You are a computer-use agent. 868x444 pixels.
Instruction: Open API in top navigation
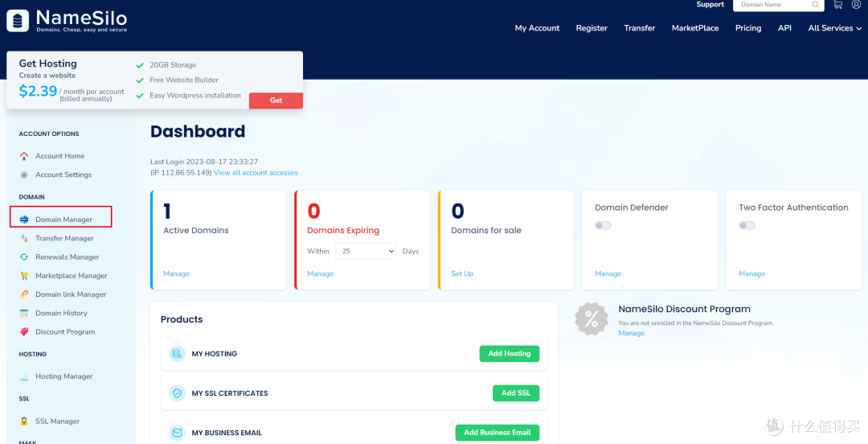click(x=784, y=27)
